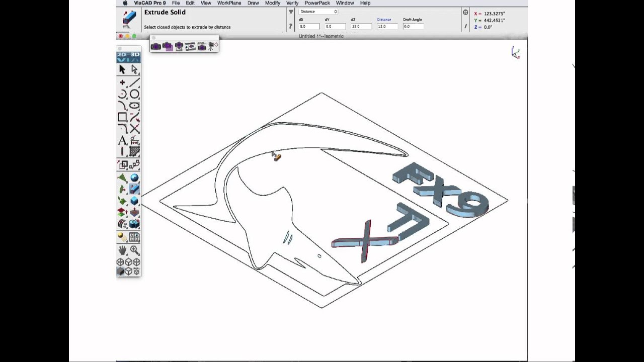The height and width of the screenshot is (362, 644).
Task: Click the round snap icon beside X coordinate
Action: pos(465,13)
